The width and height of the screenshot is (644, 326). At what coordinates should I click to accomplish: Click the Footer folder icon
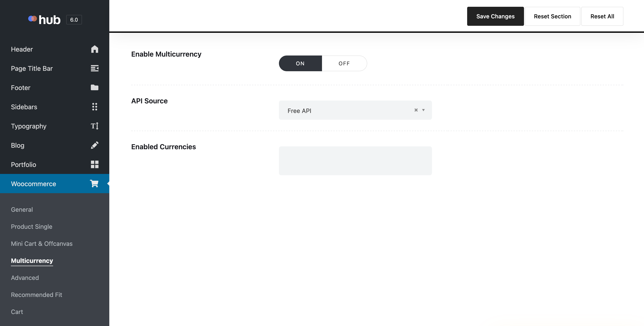coord(94,87)
